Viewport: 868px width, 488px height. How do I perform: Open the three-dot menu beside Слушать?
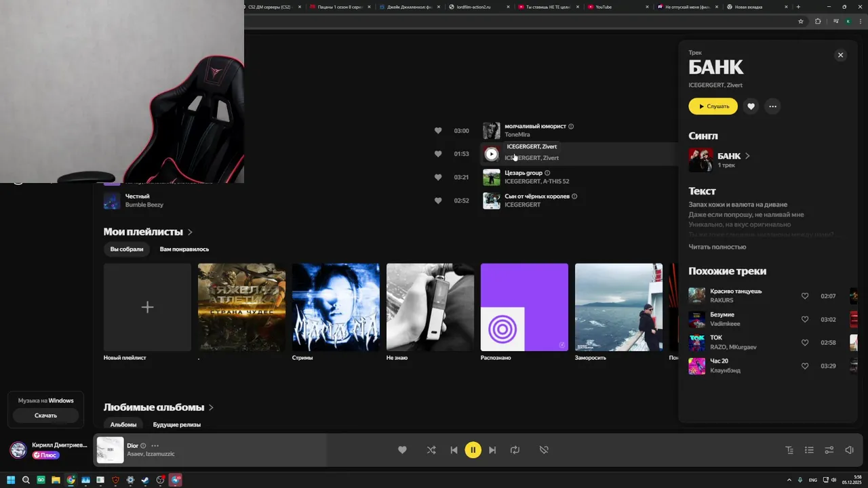tap(772, 106)
